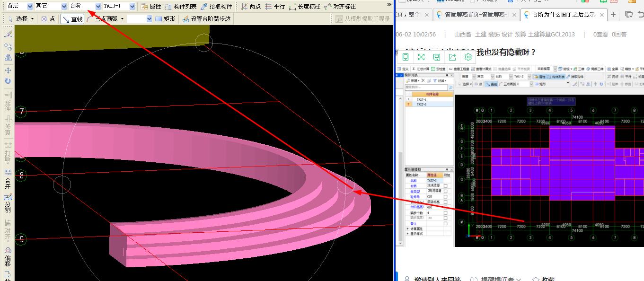
Task: Open the 三点画弧 arc options dropdown
Action: coord(122,19)
